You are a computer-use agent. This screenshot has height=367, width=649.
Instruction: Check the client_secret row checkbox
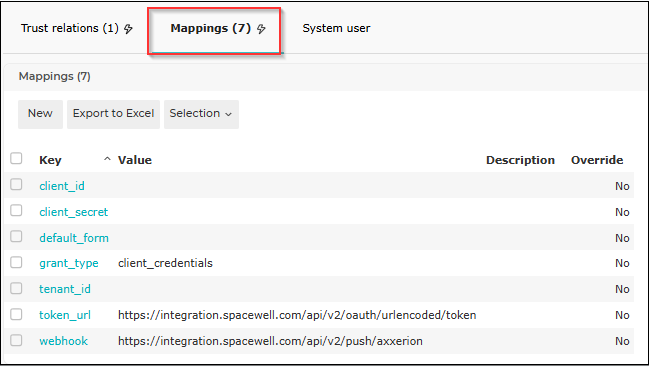coord(16,210)
